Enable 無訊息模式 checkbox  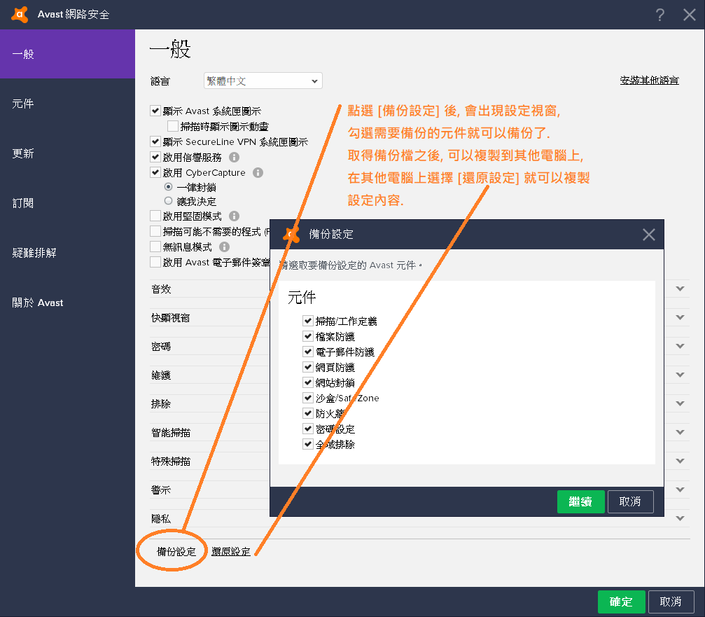pyautogui.click(x=155, y=246)
